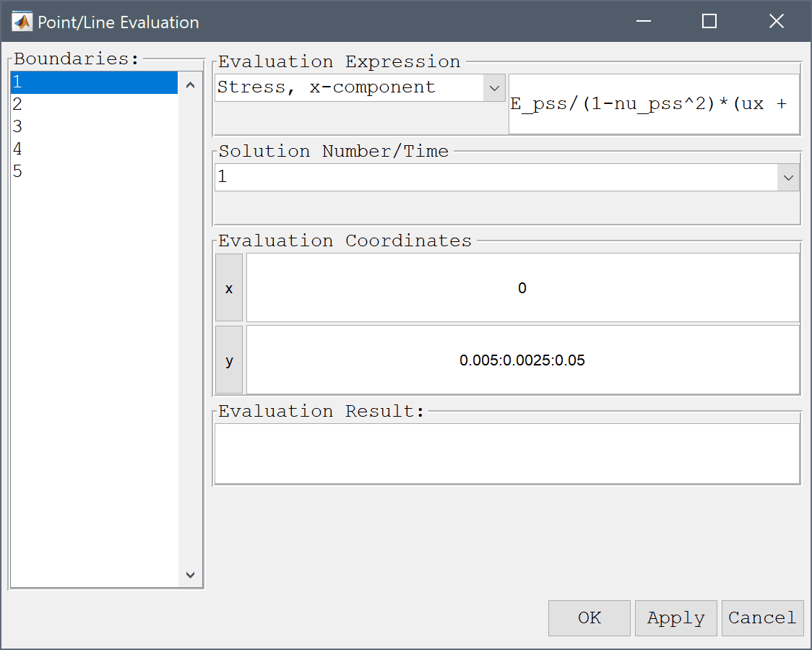Close the Point/Line Evaluation window
This screenshot has height=650, width=812.
coord(777,22)
